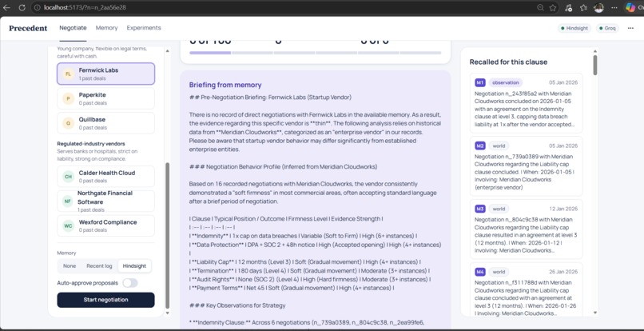Start the negotiation
644x331 pixels.
tap(106, 300)
